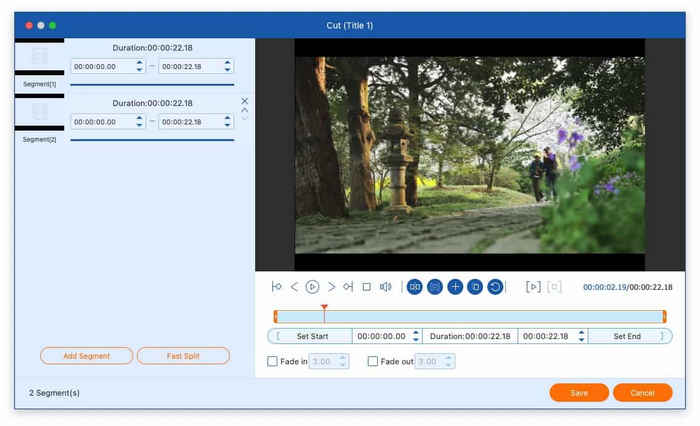Click the Play Segment bracket icon
The height and width of the screenshot is (426, 700).
pyautogui.click(x=533, y=287)
